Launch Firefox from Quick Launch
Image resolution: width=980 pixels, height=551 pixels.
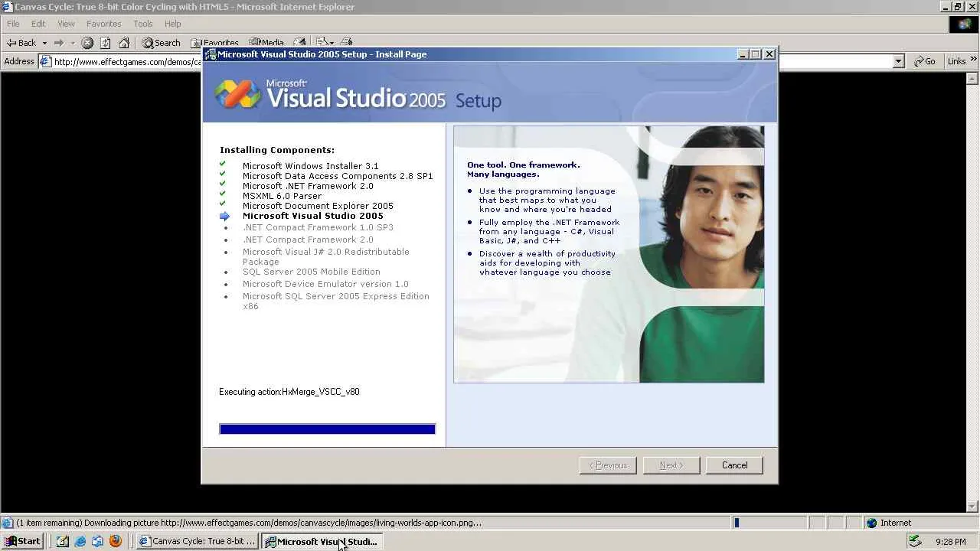115,541
